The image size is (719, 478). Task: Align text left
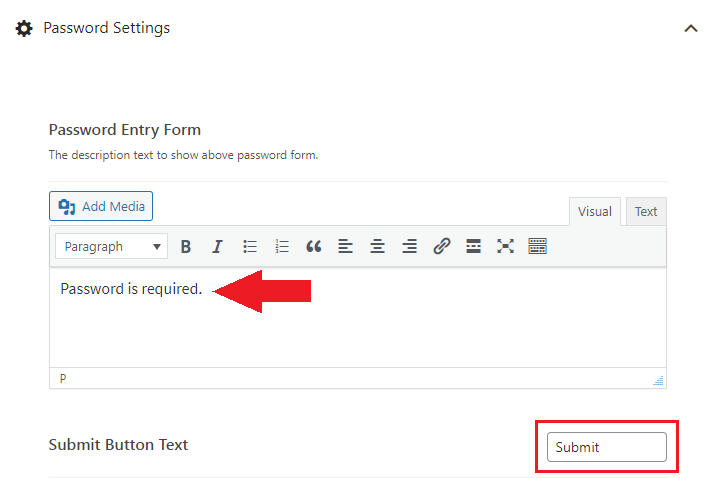(x=345, y=247)
